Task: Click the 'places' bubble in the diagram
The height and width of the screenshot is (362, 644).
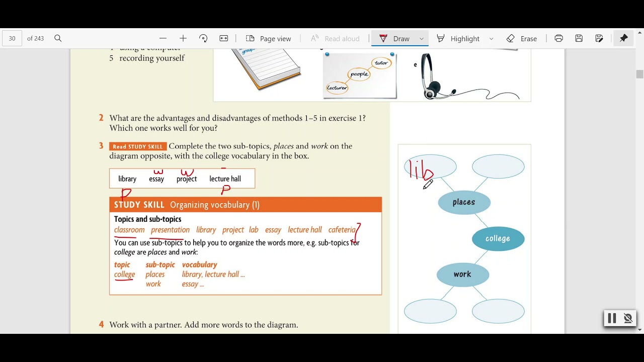Action: tap(464, 202)
